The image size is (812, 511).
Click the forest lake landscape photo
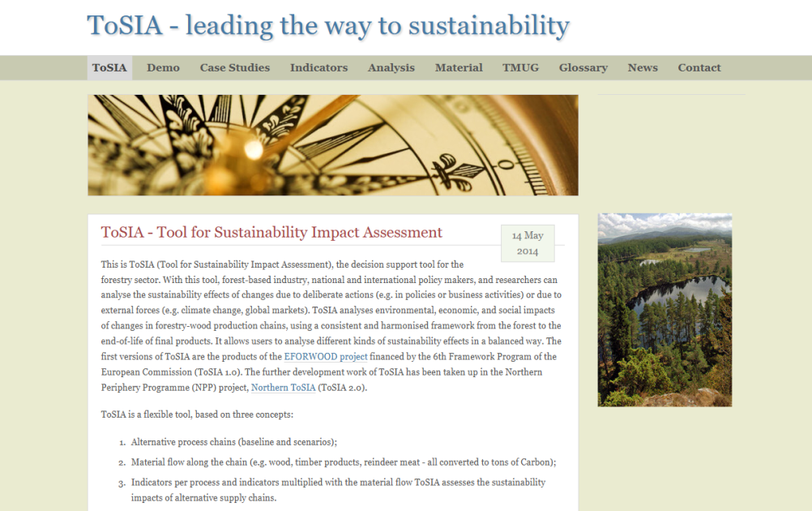(665, 310)
